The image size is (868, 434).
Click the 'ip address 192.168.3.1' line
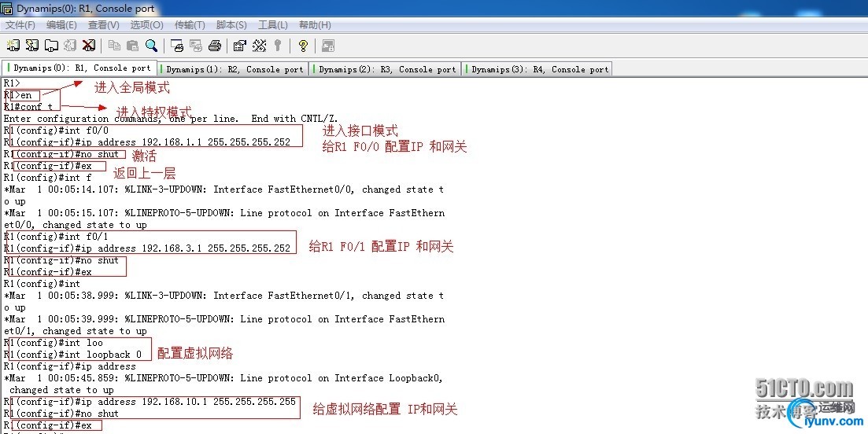click(147, 248)
